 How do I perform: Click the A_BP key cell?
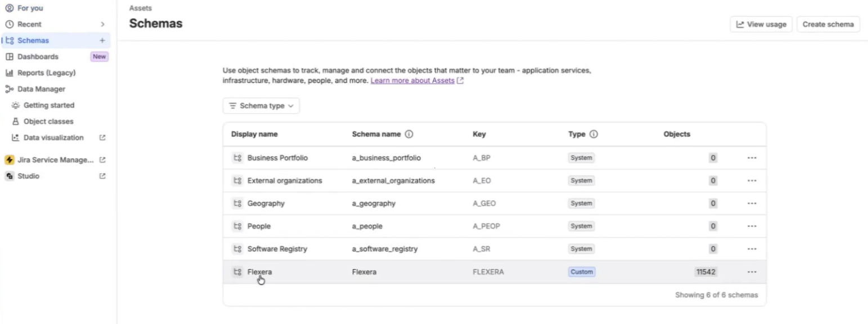tap(482, 158)
